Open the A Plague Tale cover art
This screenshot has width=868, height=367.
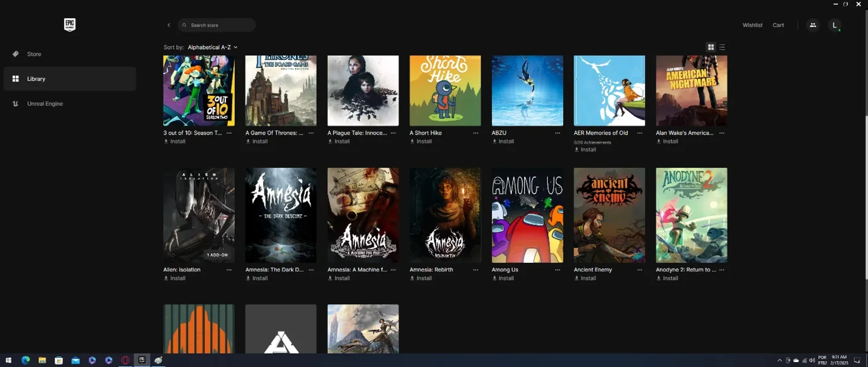[x=363, y=91]
